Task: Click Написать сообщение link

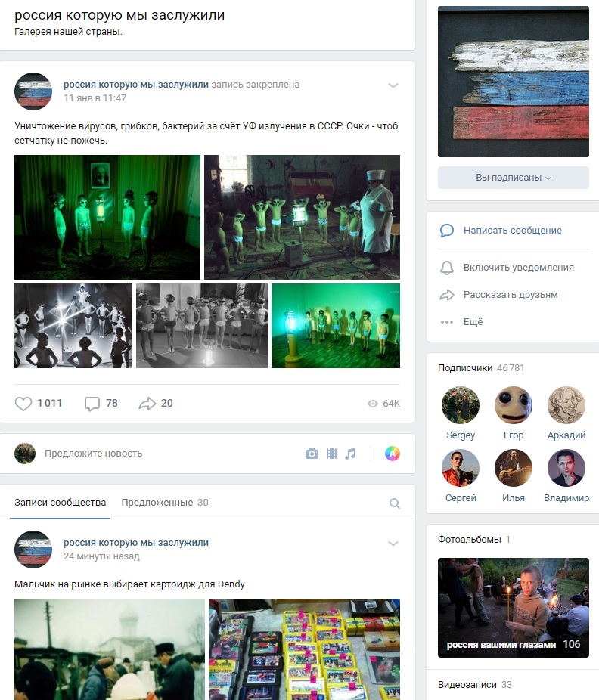Action: 512,231
